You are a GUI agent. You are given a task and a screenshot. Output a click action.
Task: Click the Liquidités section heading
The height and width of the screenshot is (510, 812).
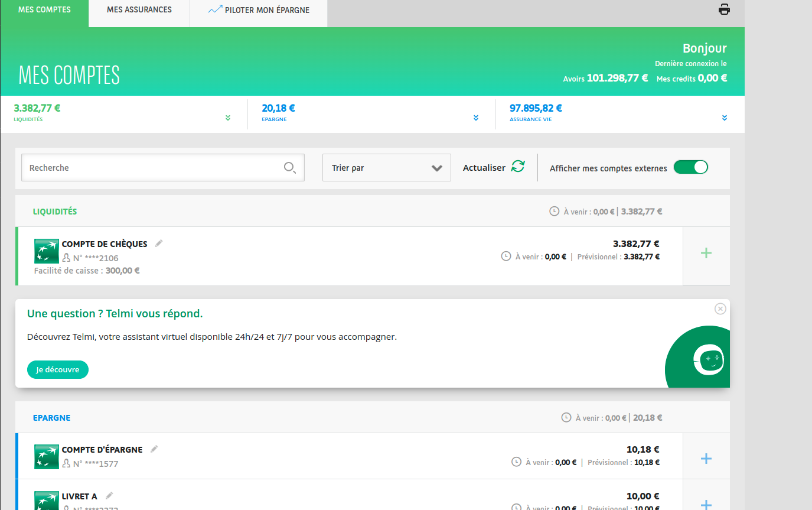tap(55, 212)
